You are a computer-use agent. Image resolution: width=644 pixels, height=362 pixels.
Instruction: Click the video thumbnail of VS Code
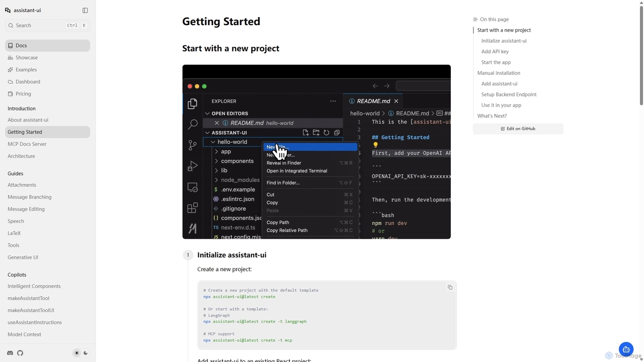pyautogui.click(x=316, y=152)
